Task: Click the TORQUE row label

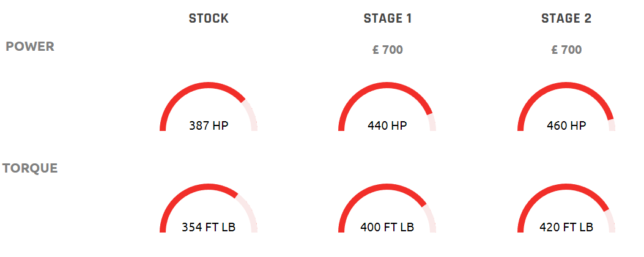Action: coord(30,168)
